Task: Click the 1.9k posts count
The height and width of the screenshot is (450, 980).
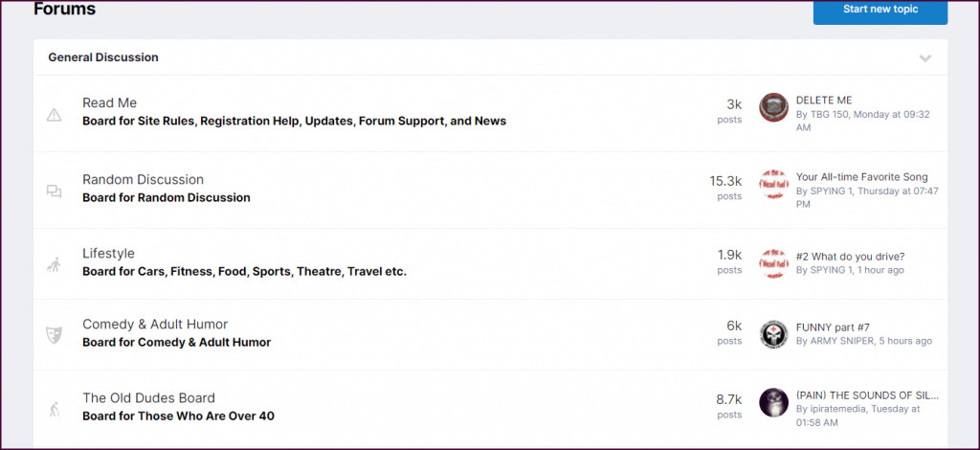Action: (729, 261)
